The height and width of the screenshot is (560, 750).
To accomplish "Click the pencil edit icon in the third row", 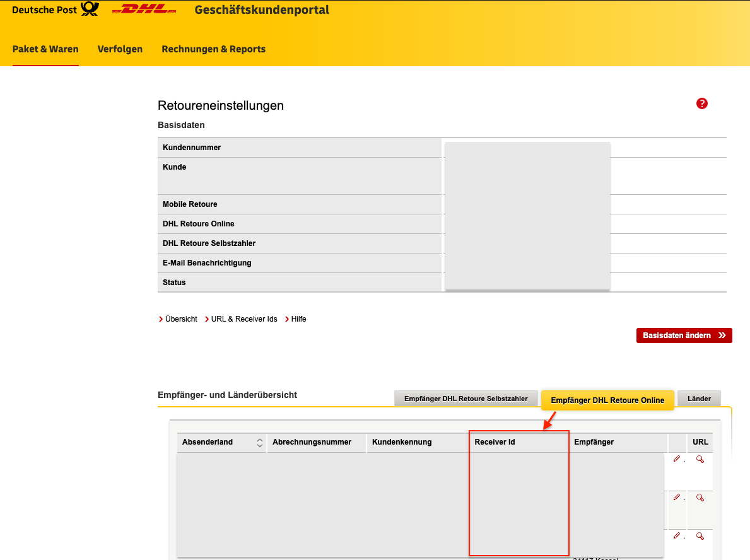I will (676, 535).
